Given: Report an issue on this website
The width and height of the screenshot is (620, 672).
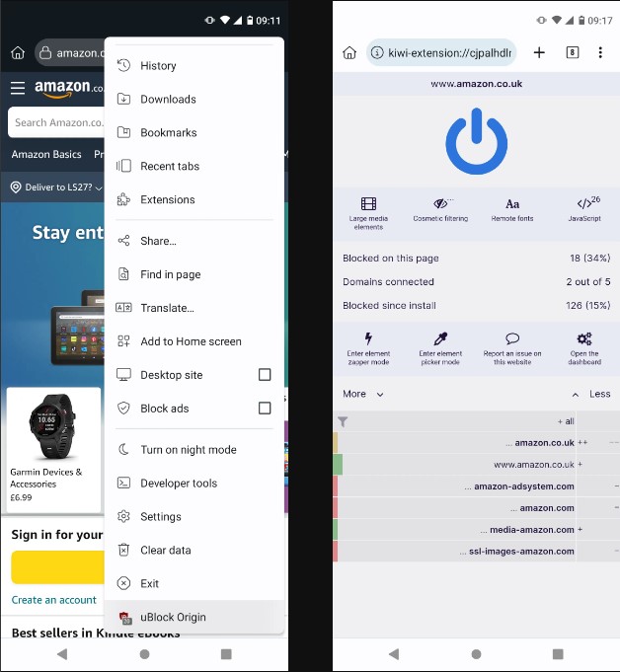Looking at the screenshot, I should point(512,339).
